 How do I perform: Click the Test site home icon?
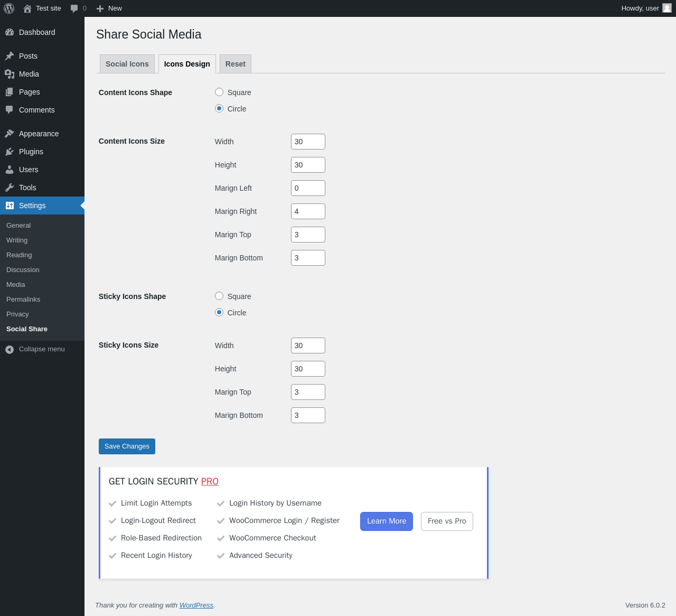tap(27, 8)
